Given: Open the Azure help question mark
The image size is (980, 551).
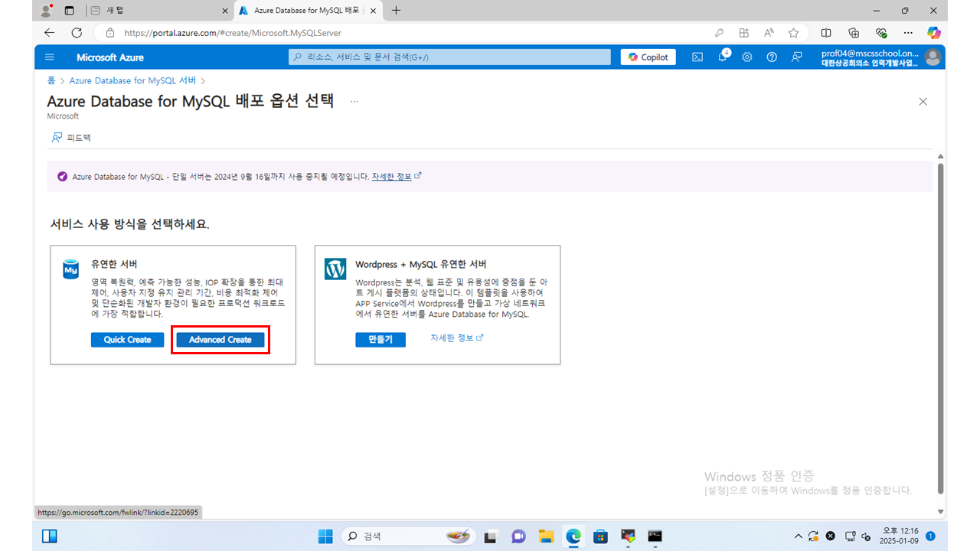Looking at the screenshot, I should pyautogui.click(x=772, y=57).
